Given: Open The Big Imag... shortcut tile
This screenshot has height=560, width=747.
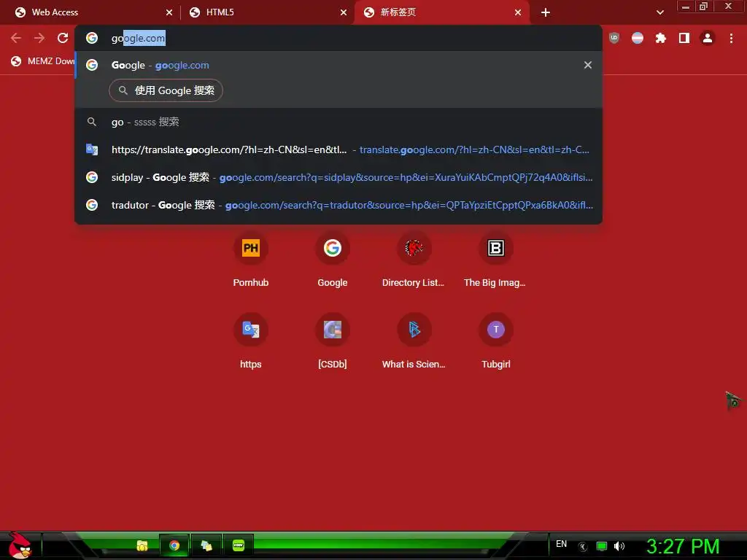Looking at the screenshot, I should click(x=495, y=260).
